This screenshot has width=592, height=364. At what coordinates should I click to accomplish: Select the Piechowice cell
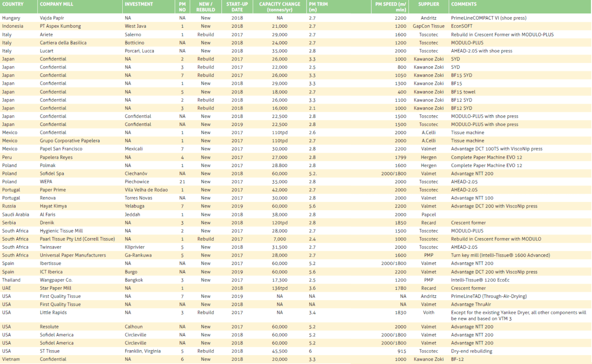(x=137, y=182)
